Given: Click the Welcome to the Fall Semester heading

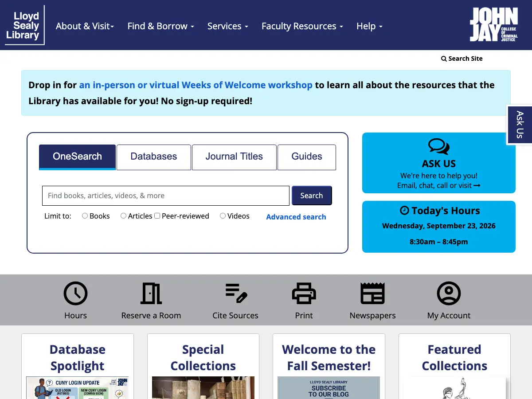Looking at the screenshot, I should click(x=329, y=358).
